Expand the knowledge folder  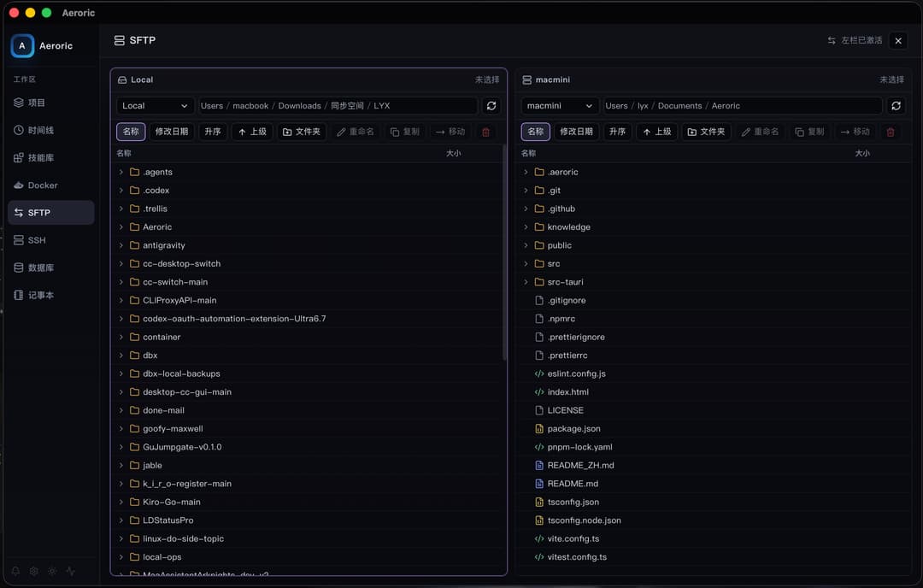[526, 227]
